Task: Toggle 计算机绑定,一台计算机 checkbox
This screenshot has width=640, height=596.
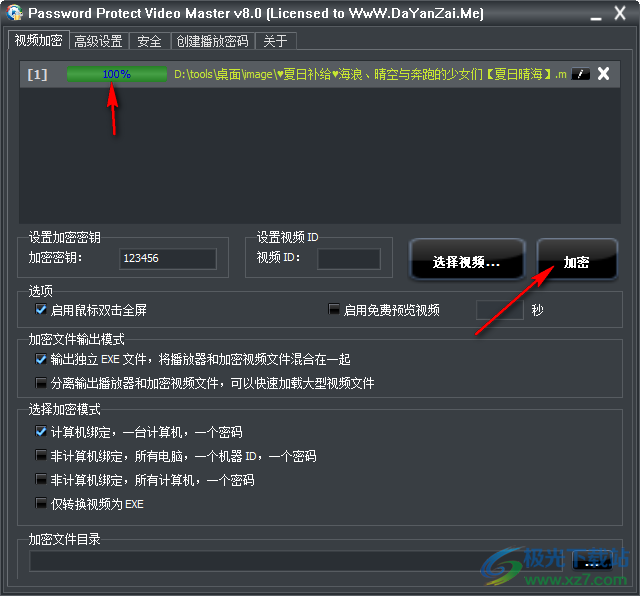Action: coord(41,431)
